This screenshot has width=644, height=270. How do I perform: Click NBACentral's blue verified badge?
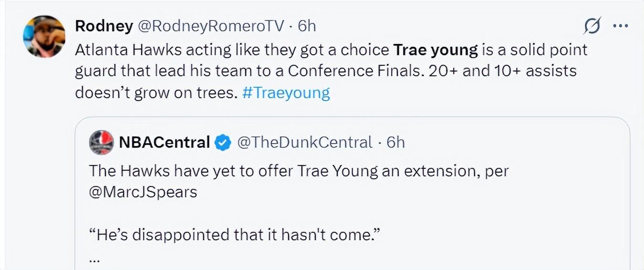223,142
